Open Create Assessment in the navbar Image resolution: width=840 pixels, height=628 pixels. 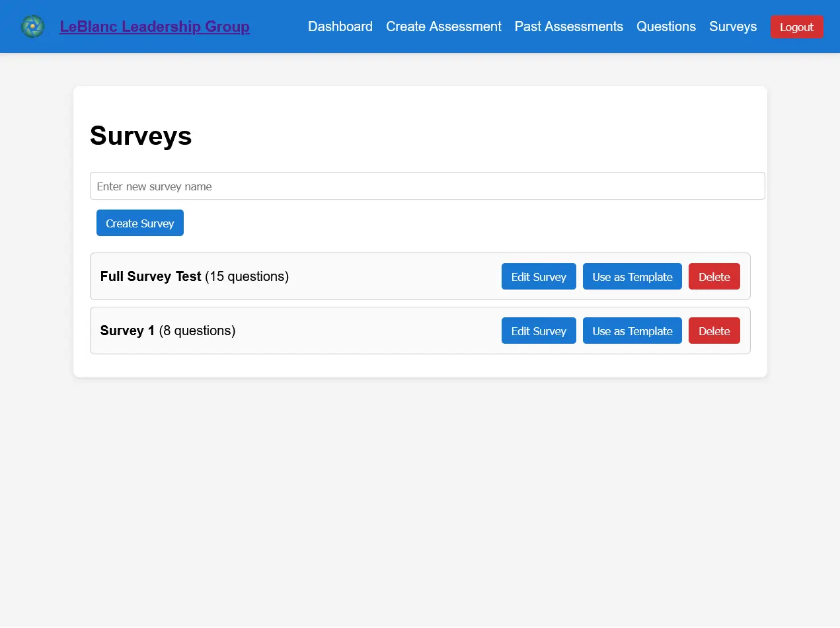coord(443,26)
